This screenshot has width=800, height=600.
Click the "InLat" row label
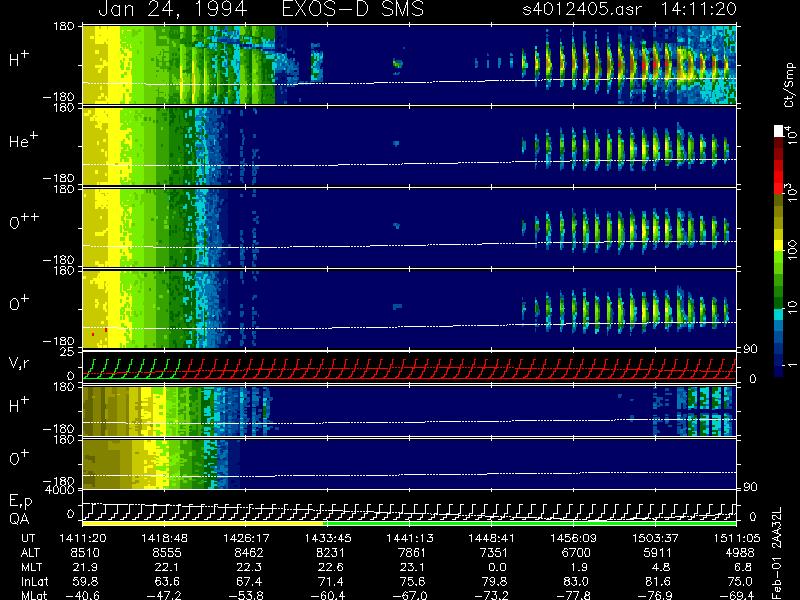click(34, 581)
